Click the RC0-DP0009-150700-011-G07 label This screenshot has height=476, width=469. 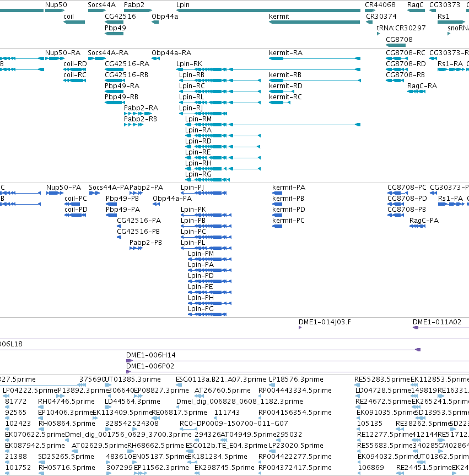click(x=234, y=424)
